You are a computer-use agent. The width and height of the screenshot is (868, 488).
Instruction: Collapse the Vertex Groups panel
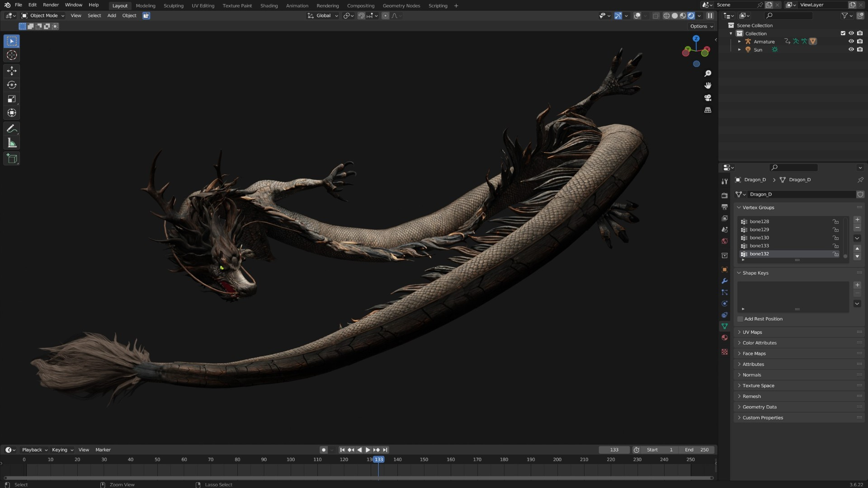pyautogui.click(x=739, y=208)
